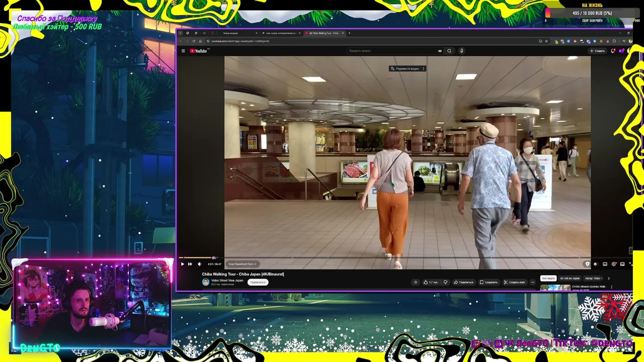644x362 pixels.
Task: Open the Sogo Department Store chapter label
Action: [243, 264]
